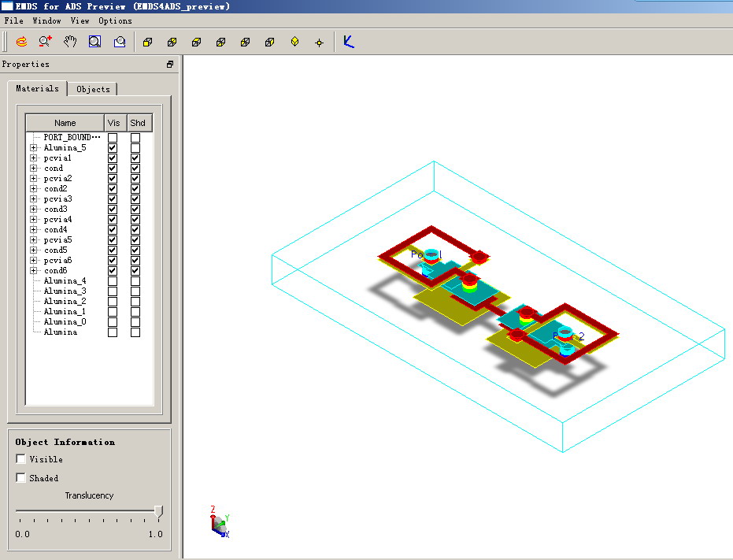Image resolution: width=733 pixels, height=560 pixels.
Task: Click the Translucency slider handle
Action: click(158, 512)
